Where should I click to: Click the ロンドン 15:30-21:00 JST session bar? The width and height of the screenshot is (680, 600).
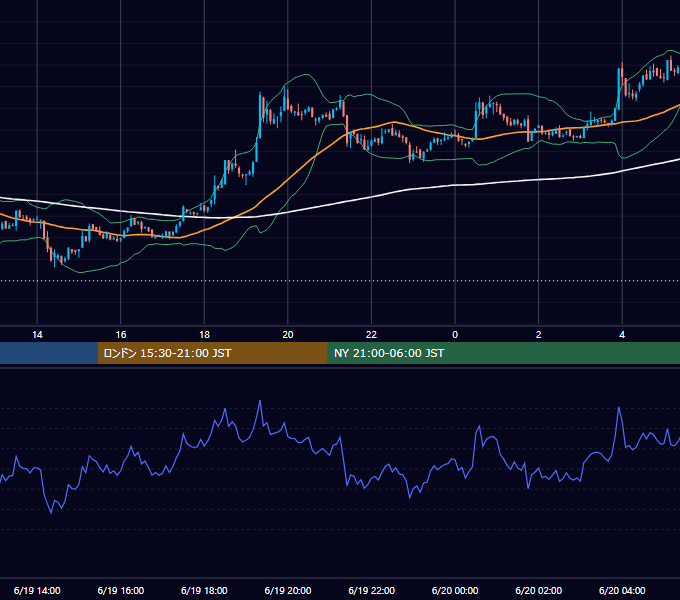(212, 353)
